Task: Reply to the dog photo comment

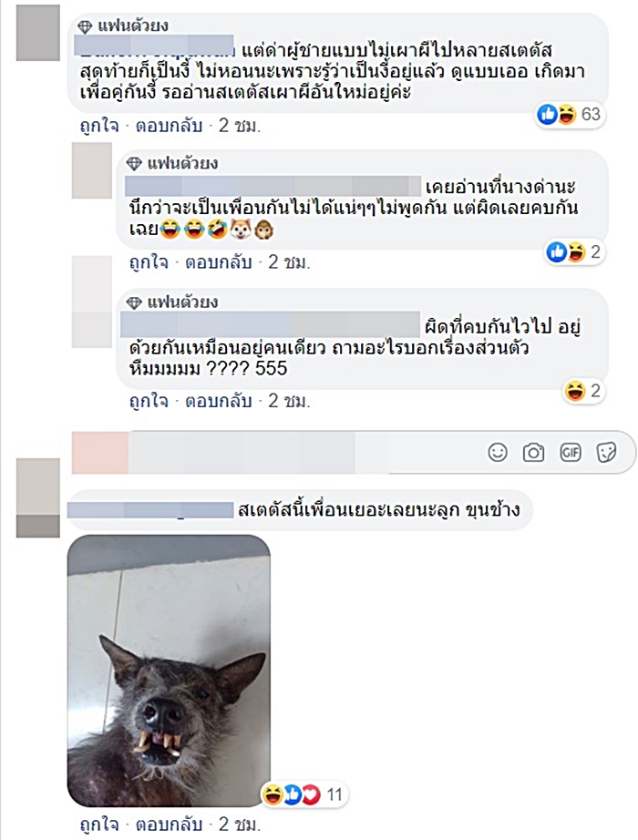Action: click(170, 824)
